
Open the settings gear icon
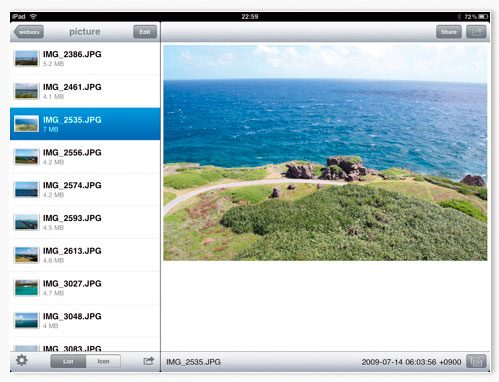pos(22,360)
